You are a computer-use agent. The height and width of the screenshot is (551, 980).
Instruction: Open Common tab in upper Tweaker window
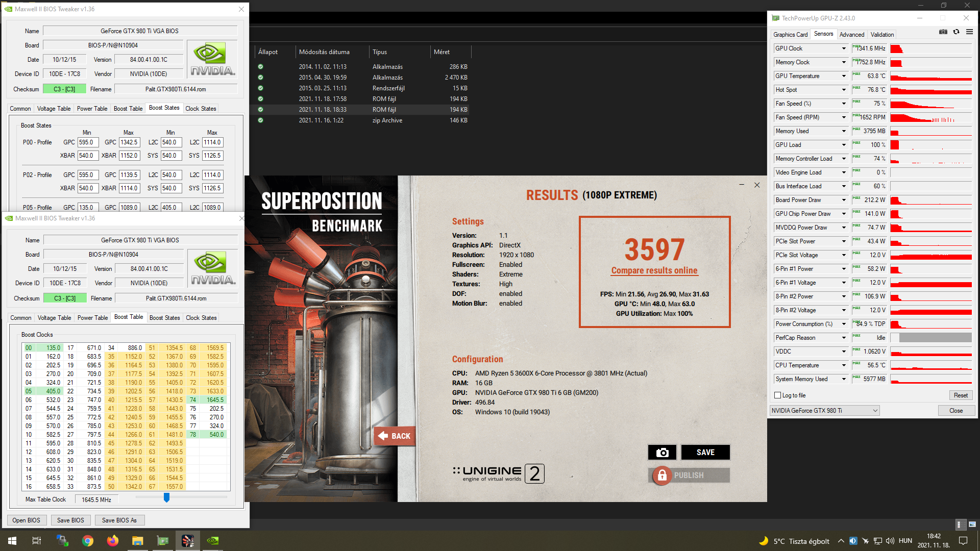pyautogui.click(x=20, y=109)
